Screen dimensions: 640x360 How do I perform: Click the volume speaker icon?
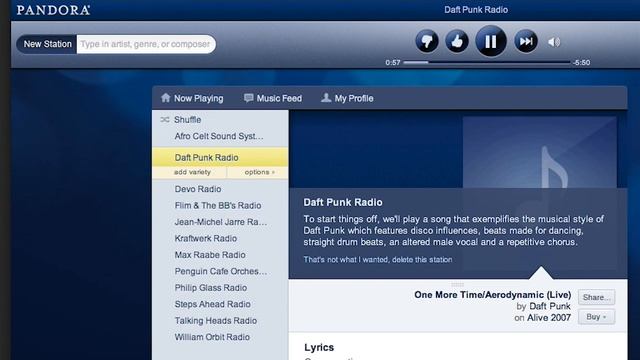coord(554,42)
